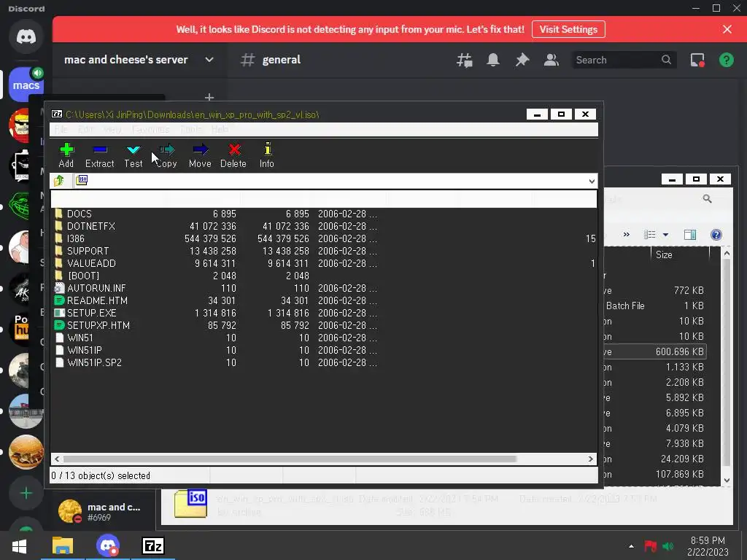Expand the 7-Zip address bar dropdown
The image size is (747, 560).
pyautogui.click(x=591, y=181)
